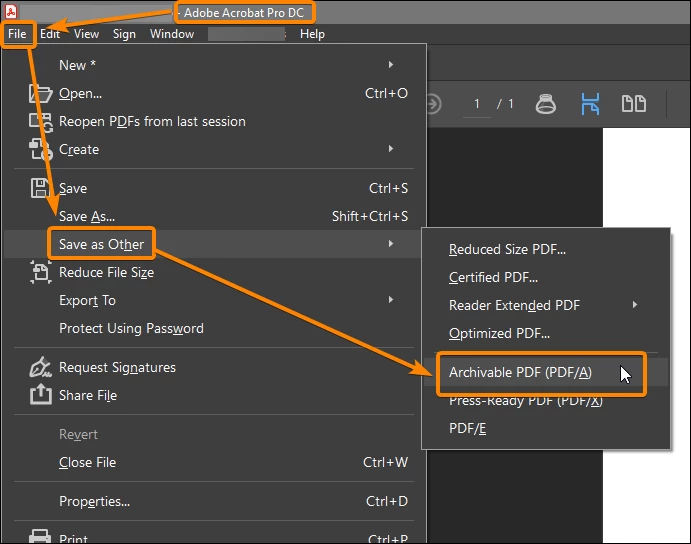This screenshot has height=544, width=691.
Task: Choose Reduce File Size menu entry
Action: click(214, 272)
